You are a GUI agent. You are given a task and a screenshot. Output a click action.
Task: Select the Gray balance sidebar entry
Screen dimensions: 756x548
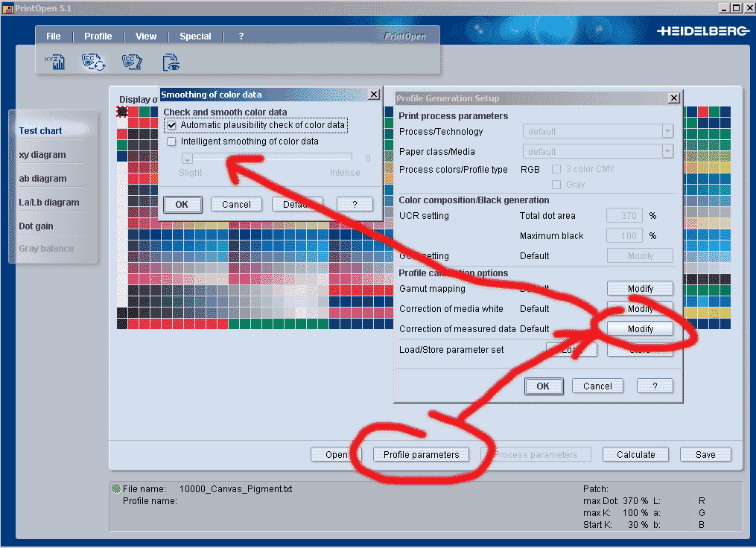coord(46,249)
